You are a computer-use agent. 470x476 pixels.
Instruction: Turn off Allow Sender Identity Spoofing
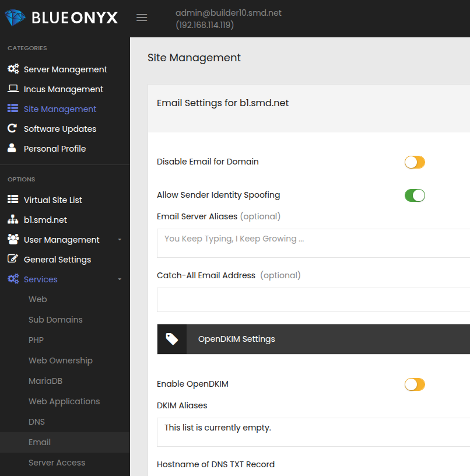click(415, 195)
